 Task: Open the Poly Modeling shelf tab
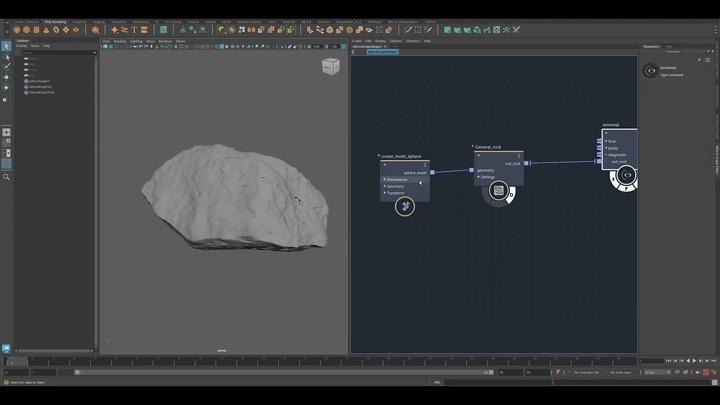(x=56, y=22)
